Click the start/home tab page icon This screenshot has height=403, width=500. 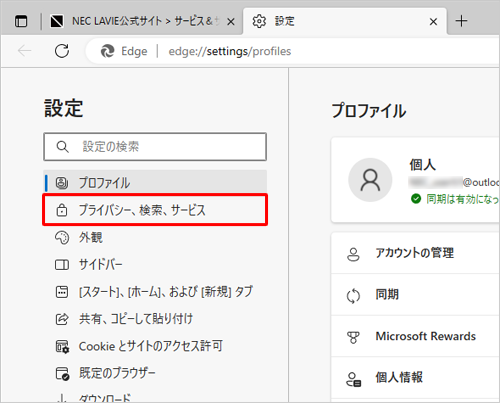click(62, 292)
